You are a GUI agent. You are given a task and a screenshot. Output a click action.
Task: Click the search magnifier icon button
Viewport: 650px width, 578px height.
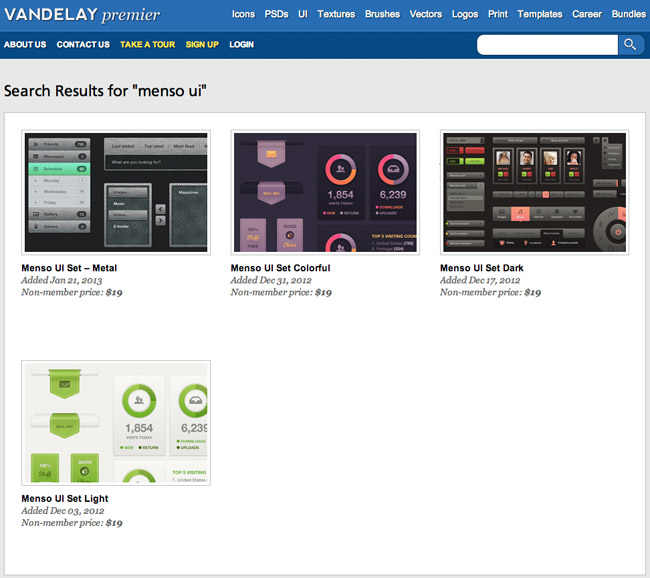(x=631, y=45)
